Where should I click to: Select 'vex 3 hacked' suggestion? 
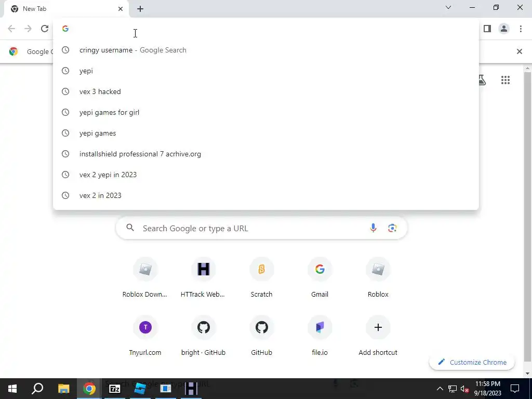[x=265, y=91]
